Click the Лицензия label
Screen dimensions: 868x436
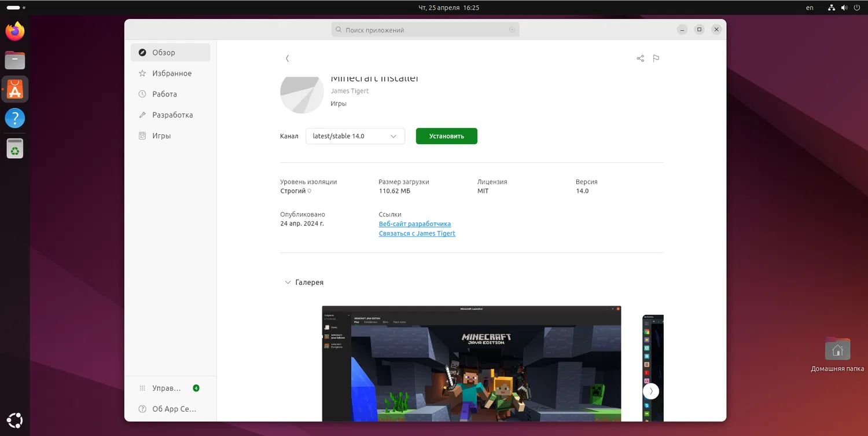(x=492, y=182)
